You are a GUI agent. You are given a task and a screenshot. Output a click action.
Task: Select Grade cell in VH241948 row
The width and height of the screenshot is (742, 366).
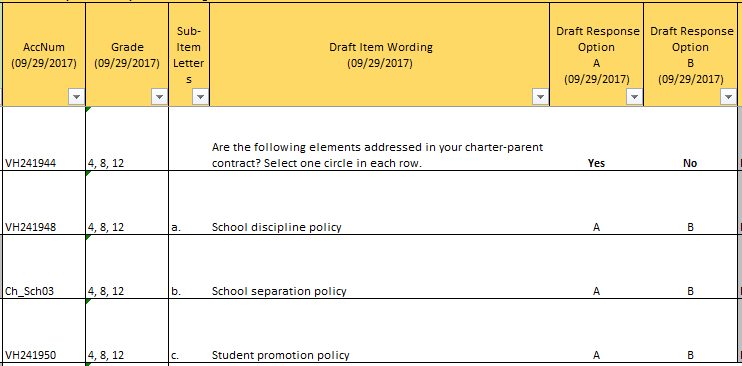(x=127, y=203)
